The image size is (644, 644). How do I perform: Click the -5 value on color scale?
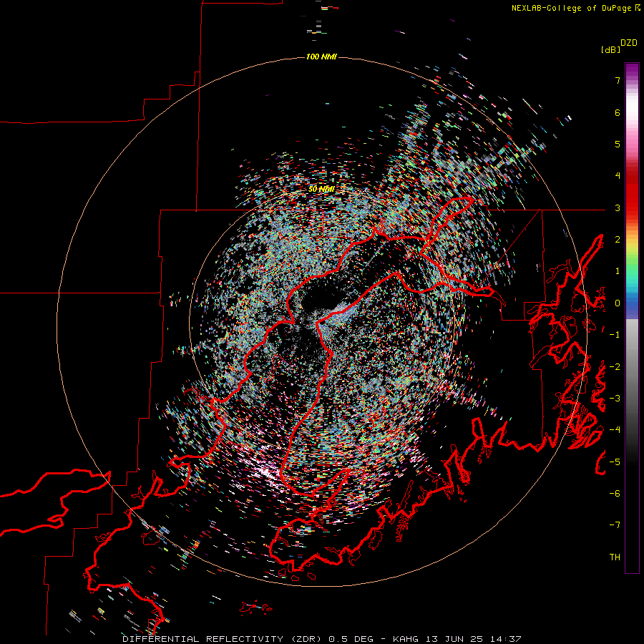[615, 462]
